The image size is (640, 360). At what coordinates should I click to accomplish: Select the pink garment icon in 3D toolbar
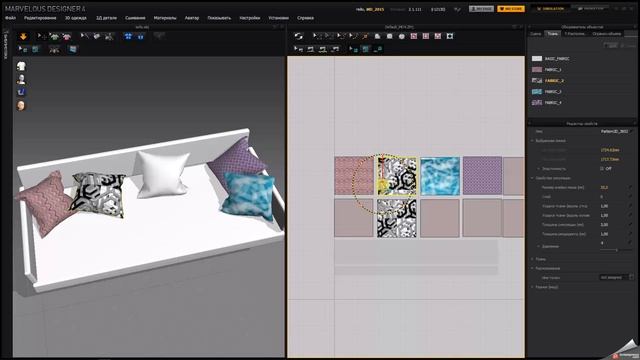coord(67,36)
